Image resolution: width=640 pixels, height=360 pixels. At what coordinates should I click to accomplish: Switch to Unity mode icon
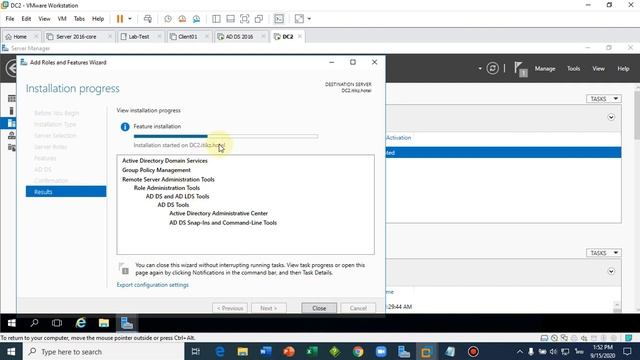[259, 19]
